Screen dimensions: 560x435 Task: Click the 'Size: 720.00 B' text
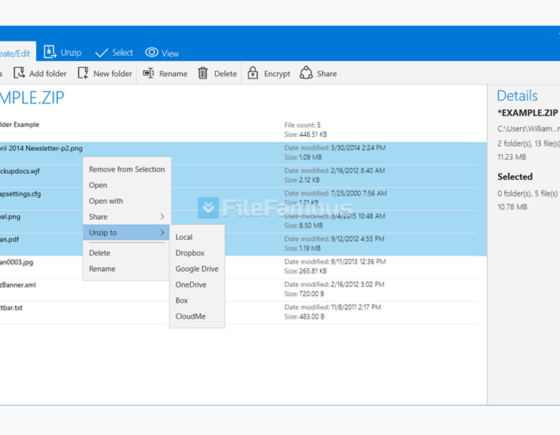click(x=304, y=294)
